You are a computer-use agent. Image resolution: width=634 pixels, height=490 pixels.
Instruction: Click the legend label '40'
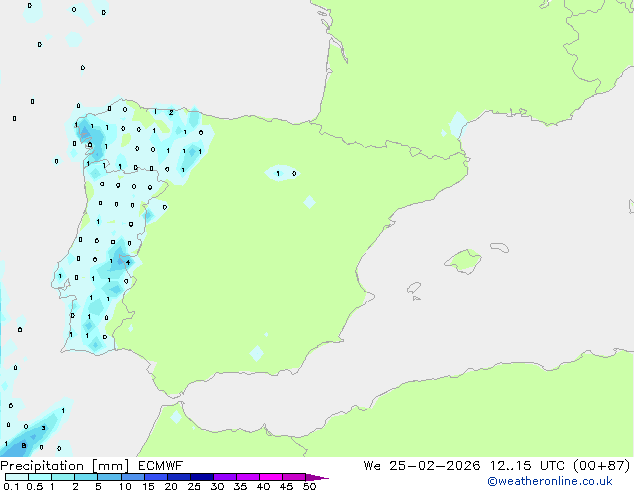pos(263,486)
